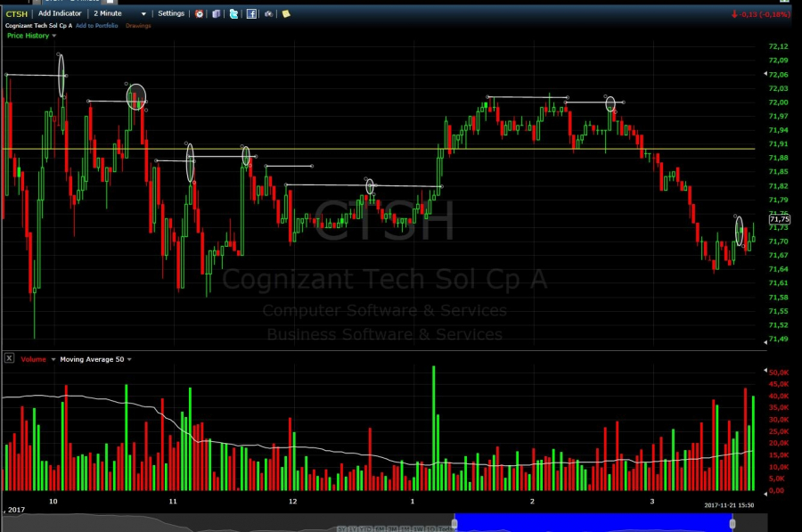Open the Add Indicator menu
The image size is (802, 532).
[x=60, y=13]
